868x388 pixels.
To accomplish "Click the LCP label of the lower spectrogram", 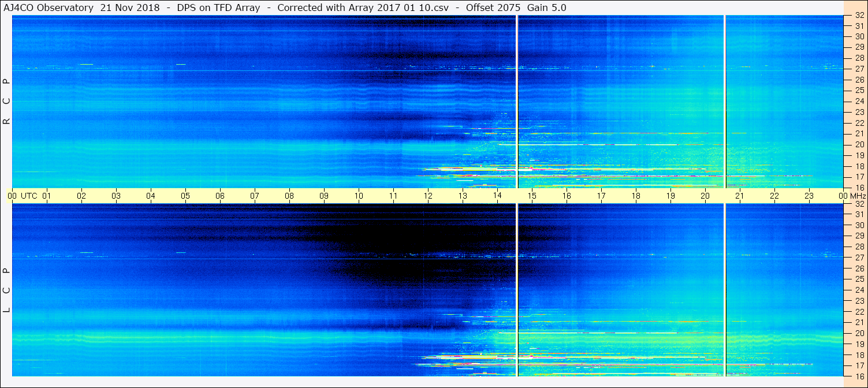I will click(6, 290).
